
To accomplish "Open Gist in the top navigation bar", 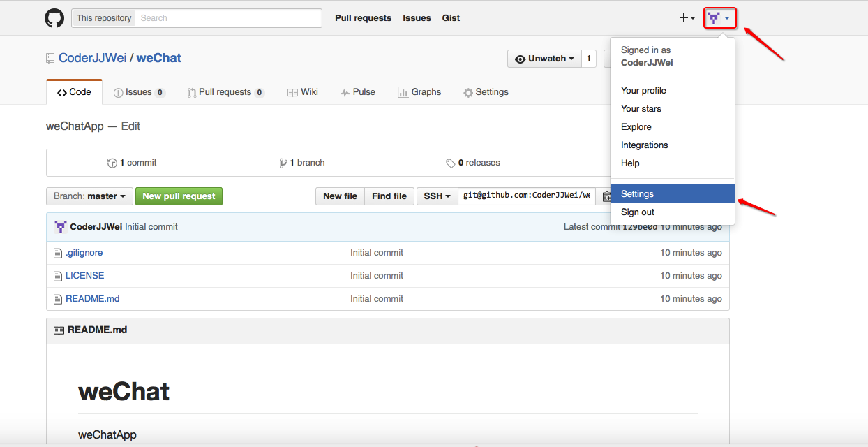I will [451, 18].
